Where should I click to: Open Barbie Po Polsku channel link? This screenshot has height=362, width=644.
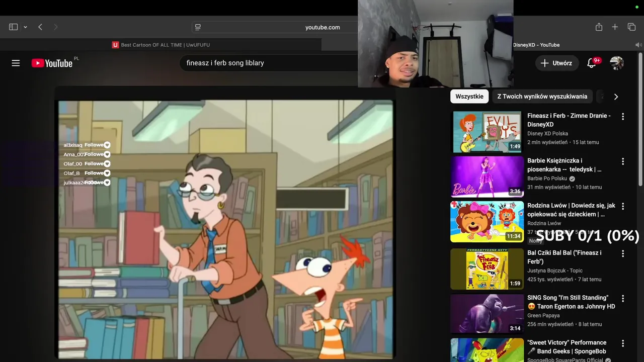click(x=547, y=178)
